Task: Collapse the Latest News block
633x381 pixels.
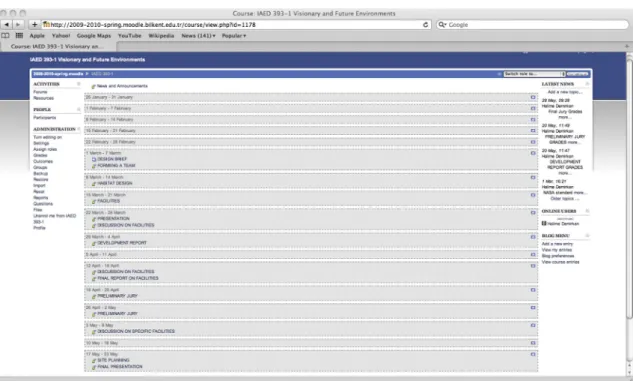Action: [587, 84]
